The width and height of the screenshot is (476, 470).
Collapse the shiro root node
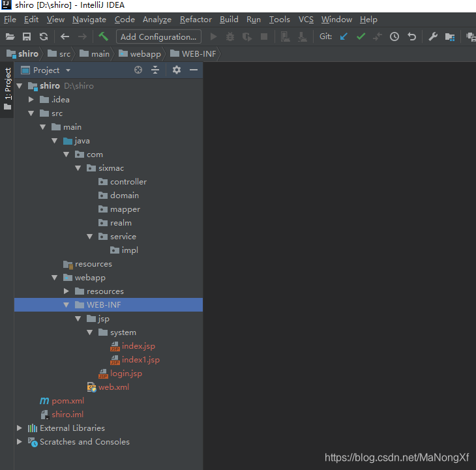[20, 86]
